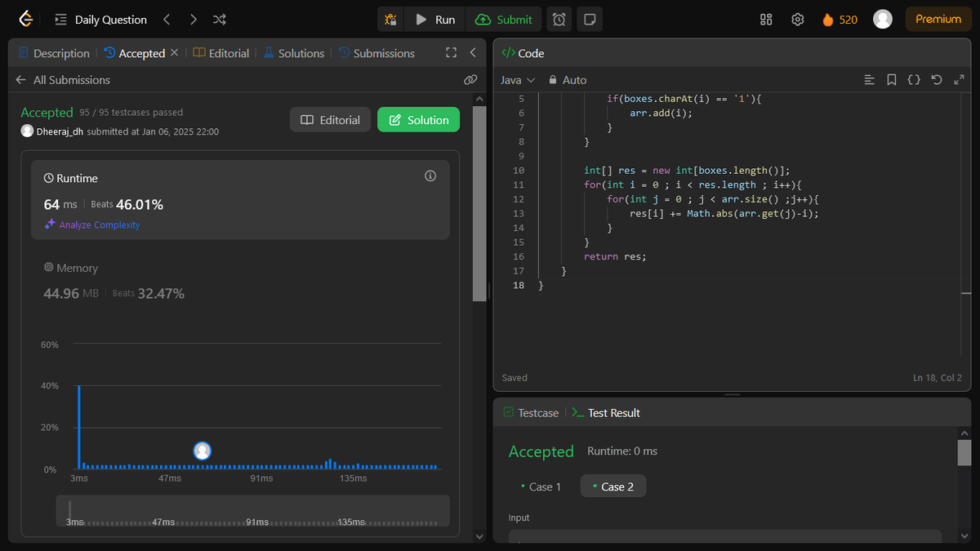The height and width of the screenshot is (551, 980).
Task: Click the green Solution button
Action: (x=418, y=120)
